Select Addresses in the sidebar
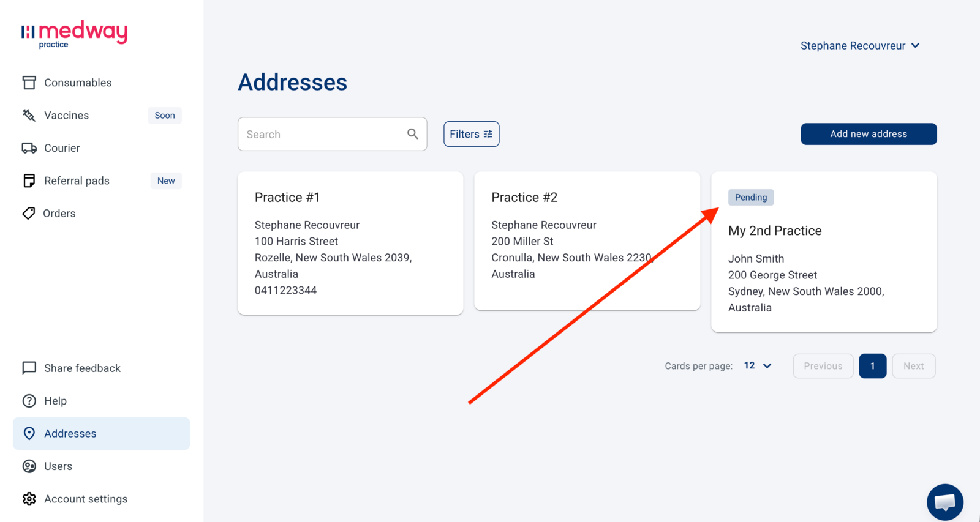The image size is (980, 522). coord(101,433)
